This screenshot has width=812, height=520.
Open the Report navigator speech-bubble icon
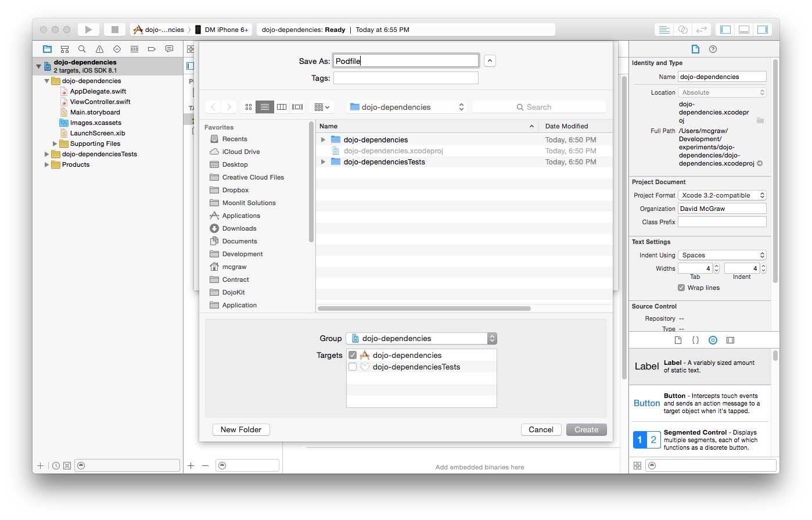tap(169, 49)
